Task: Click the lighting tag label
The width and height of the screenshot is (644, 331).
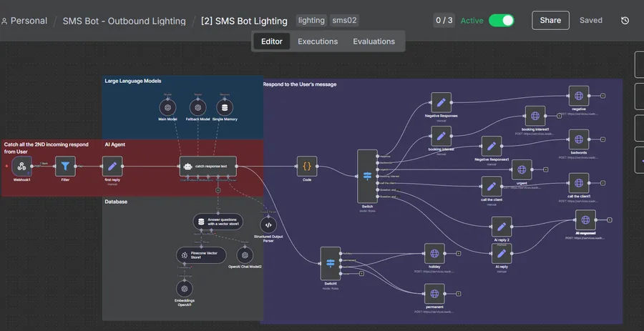Action: point(311,21)
